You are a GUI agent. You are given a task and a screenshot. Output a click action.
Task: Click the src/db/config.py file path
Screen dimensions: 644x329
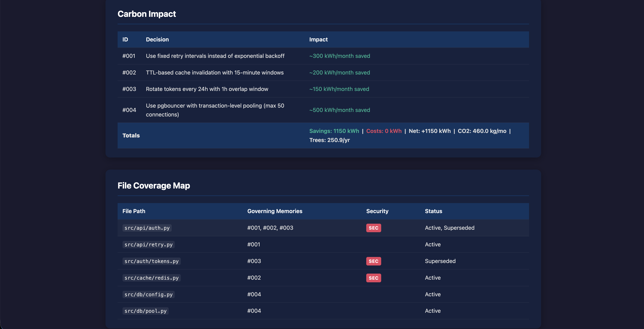click(148, 294)
